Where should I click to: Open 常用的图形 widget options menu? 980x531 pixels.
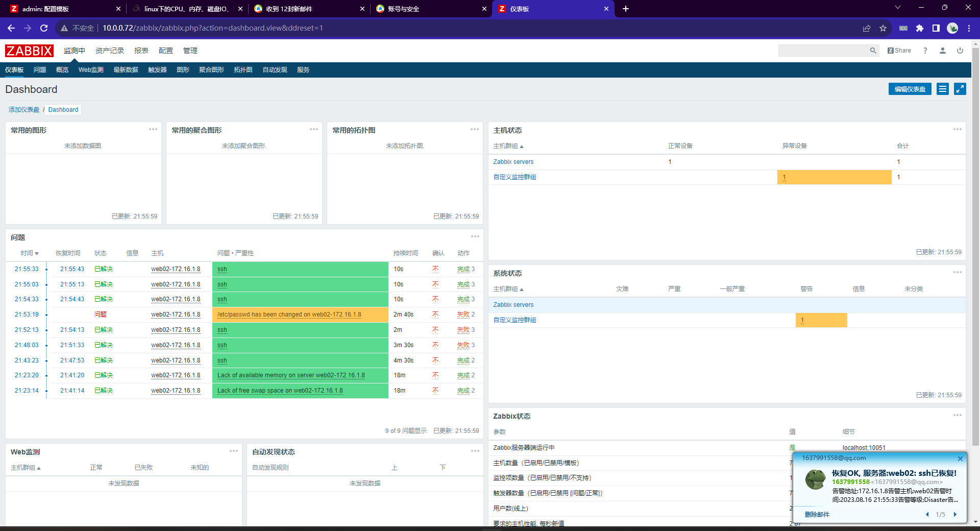(x=153, y=129)
